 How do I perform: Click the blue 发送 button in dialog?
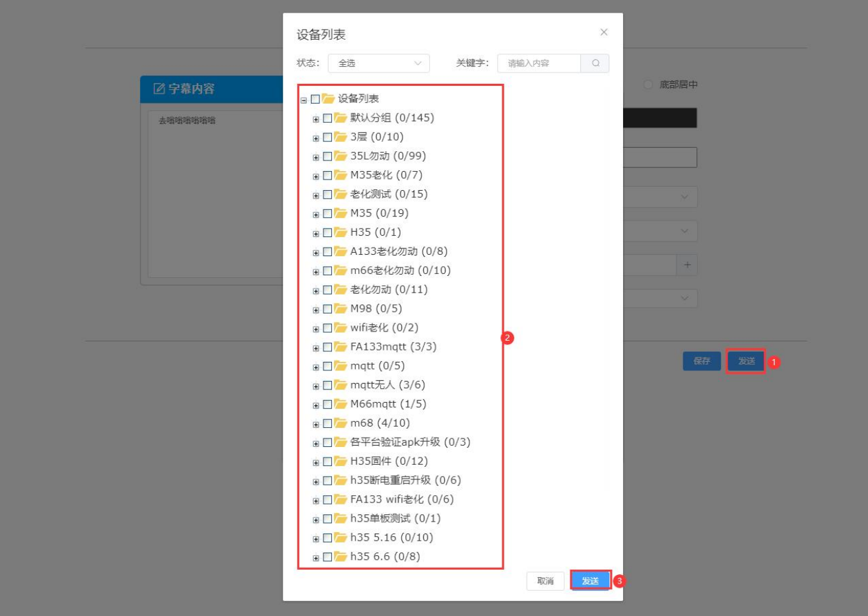(590, 580)
